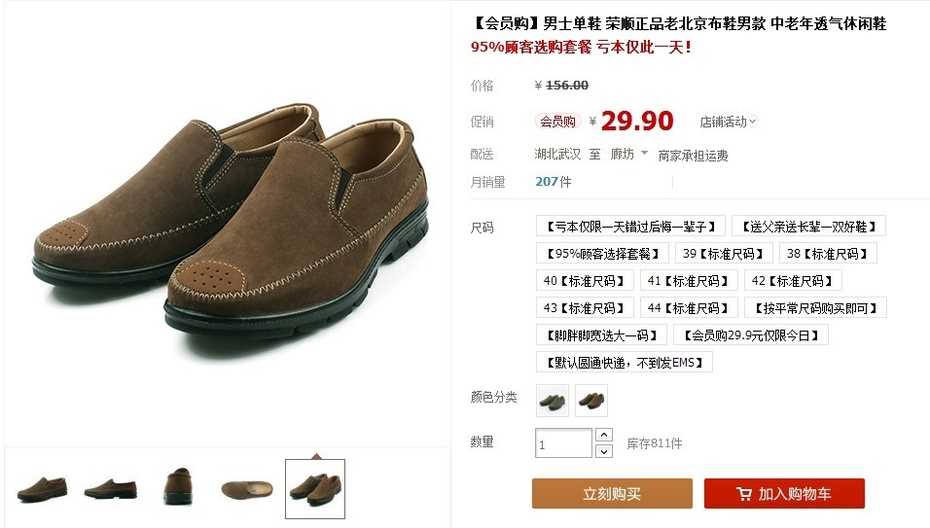
Task: Choose size 44【标准尺码】
Action: (689, 308)
